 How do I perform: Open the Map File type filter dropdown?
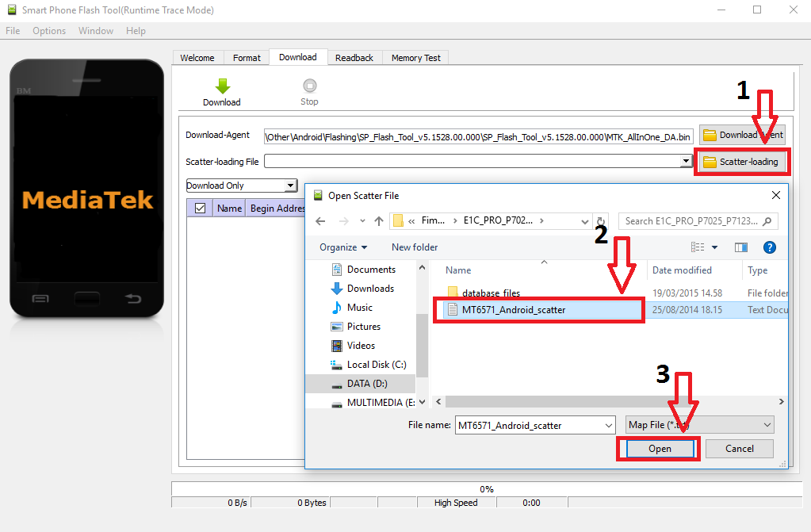click(x=699, y=425)
